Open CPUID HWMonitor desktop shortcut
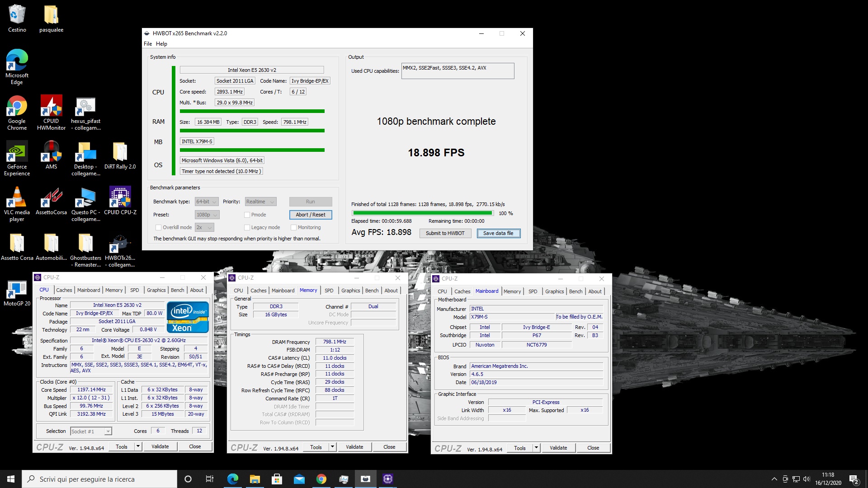The width and height of the screenshot is (868, 488). point(51,113)
